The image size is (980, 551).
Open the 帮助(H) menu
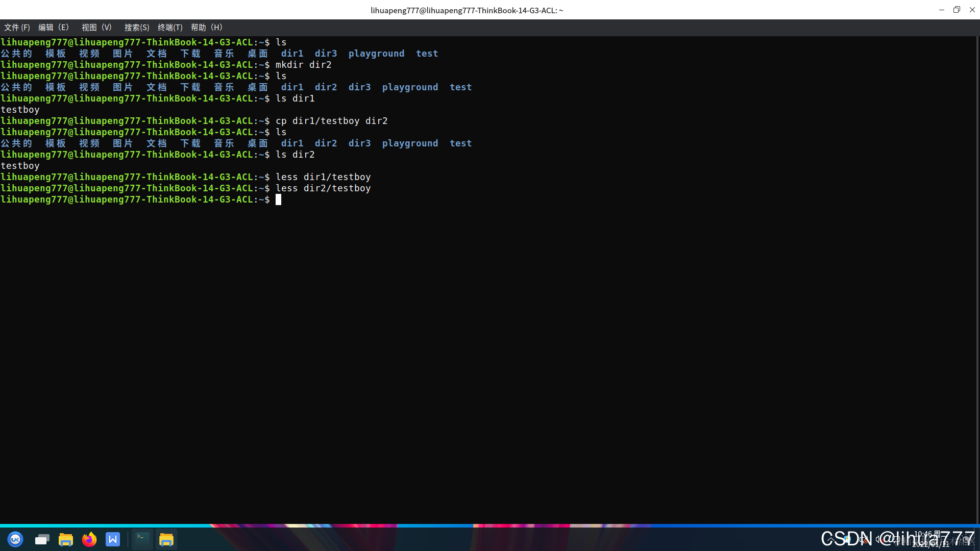[207, 28]
